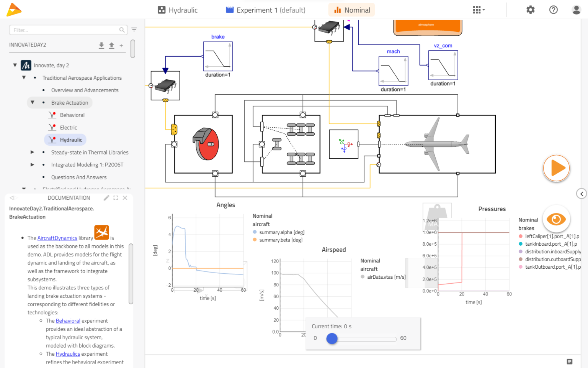Collapse the right panel with the chevron arrow

point(581,194)
